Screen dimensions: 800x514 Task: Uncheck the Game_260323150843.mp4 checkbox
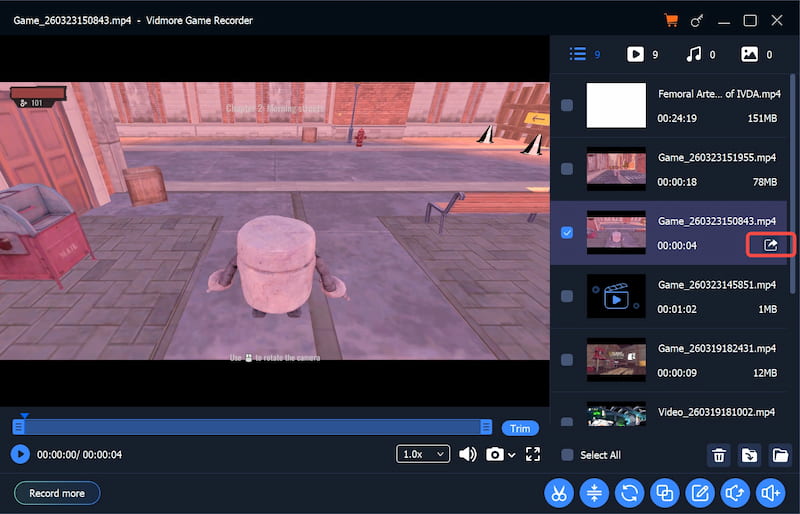pyautogui.click(x=567, y=233)
